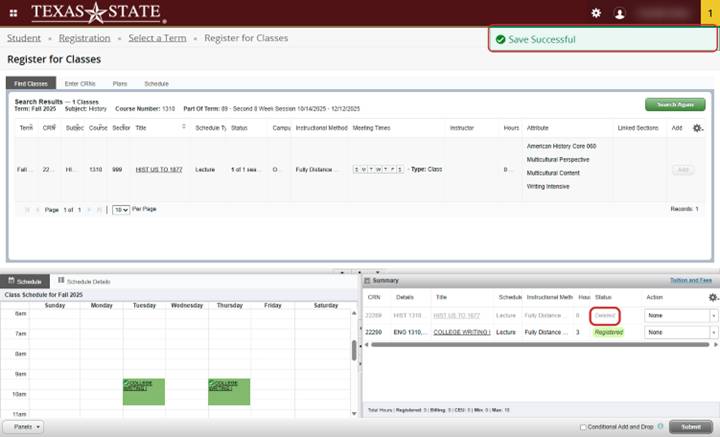The image size is (720, 437).
Task: Open the Tuition and Fees link
Action: 690,281
